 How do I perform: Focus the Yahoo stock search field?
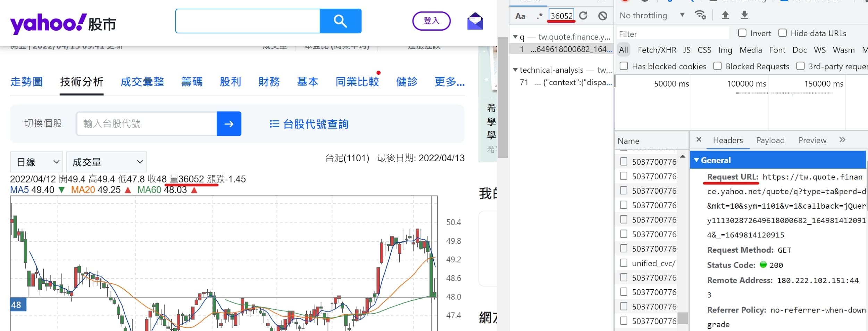(x=248, y=21)
